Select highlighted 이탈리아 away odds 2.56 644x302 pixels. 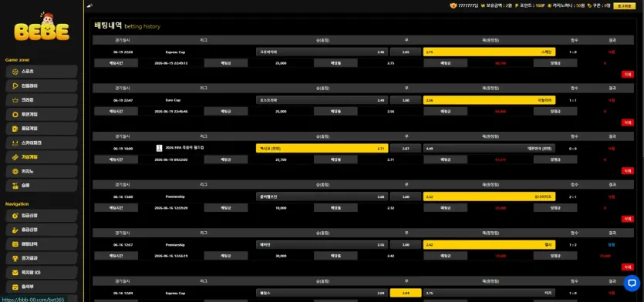[489, 100]
